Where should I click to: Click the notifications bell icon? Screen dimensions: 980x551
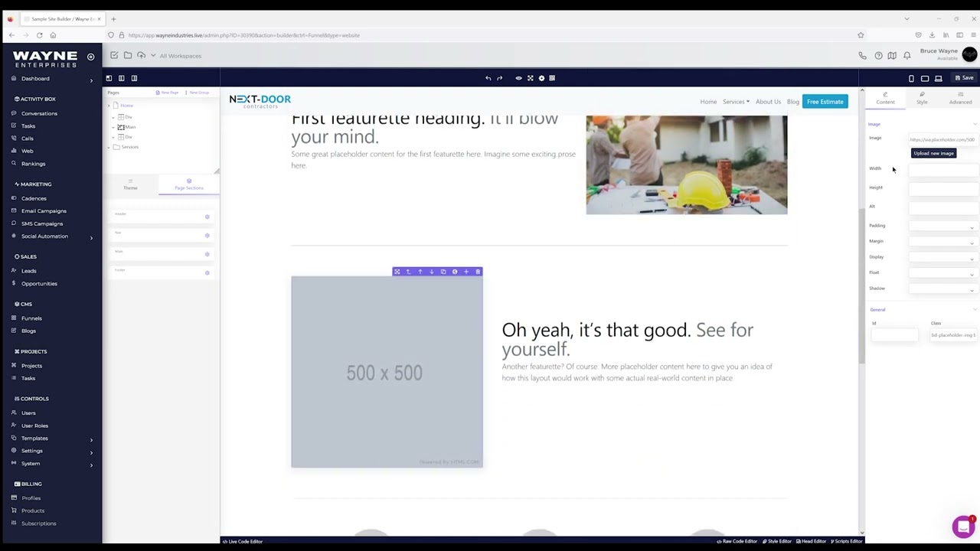click(x=907, y=56)
